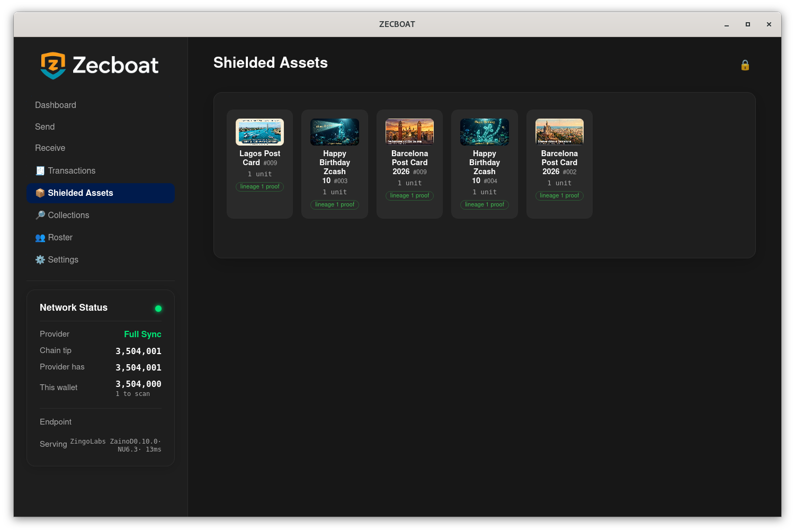Viewport: 795px width, 532px height.
Task: Select the Shielded Assets sidebar item
Action: [x=101, y=193]
